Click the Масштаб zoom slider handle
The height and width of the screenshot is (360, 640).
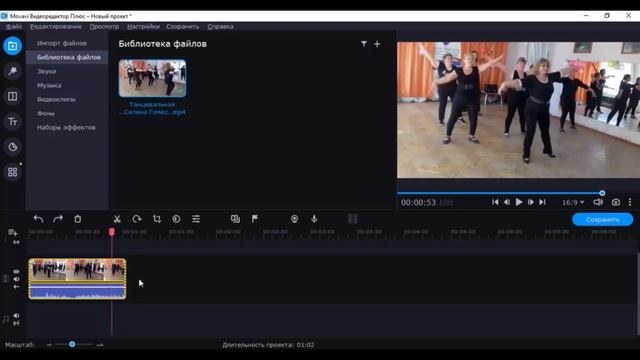(x=72, y=344)
